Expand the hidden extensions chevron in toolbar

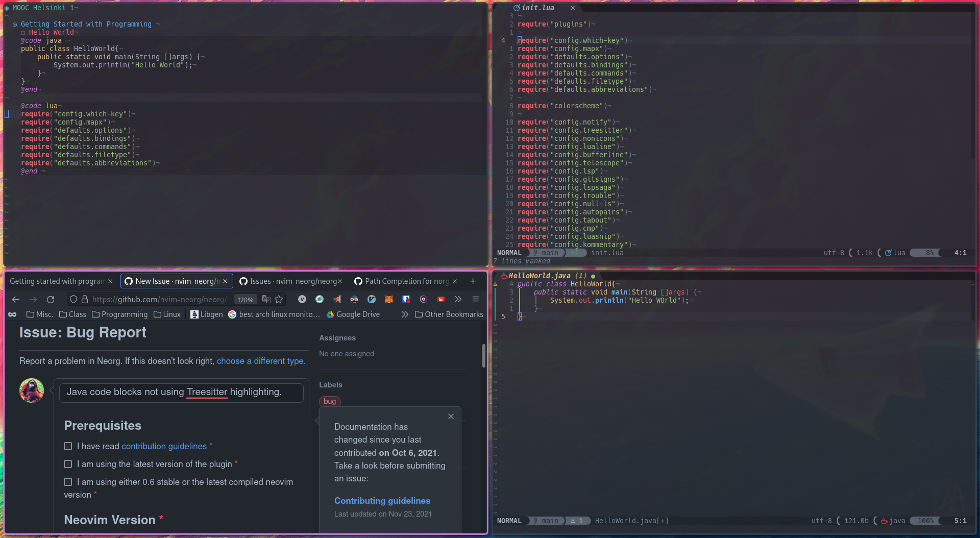[x=458, y=300]
